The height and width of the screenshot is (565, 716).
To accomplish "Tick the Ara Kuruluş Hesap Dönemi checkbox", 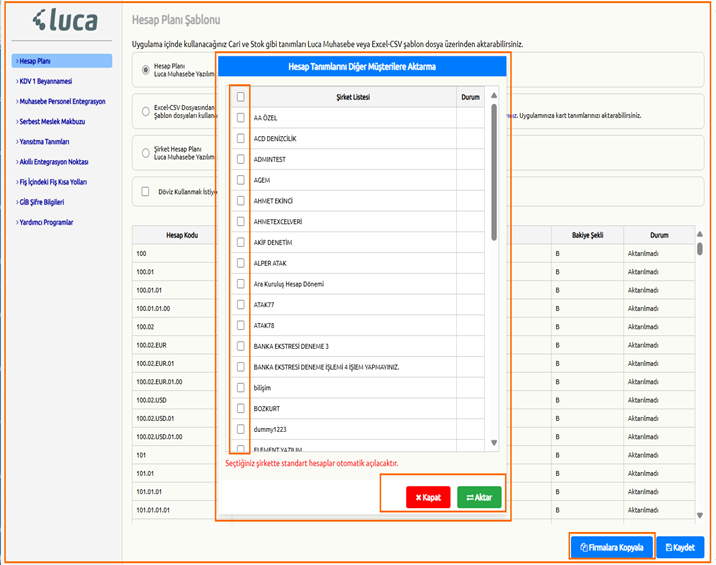I will [x=241, y=284].
